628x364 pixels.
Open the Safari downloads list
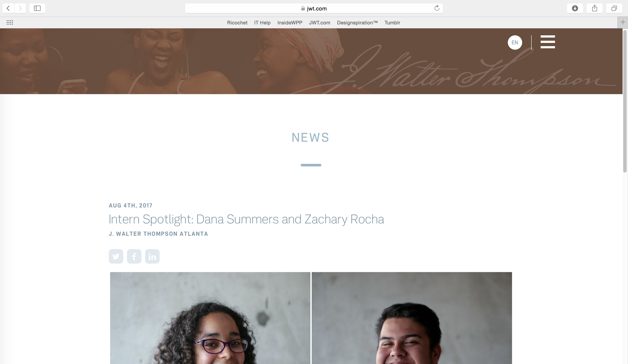pos(575,8)
